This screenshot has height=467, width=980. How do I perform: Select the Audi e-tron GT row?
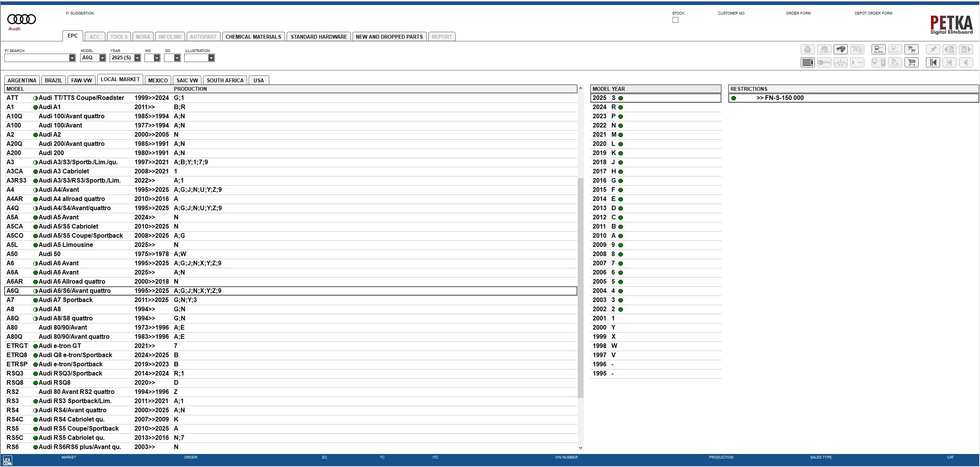click(291, 346)
